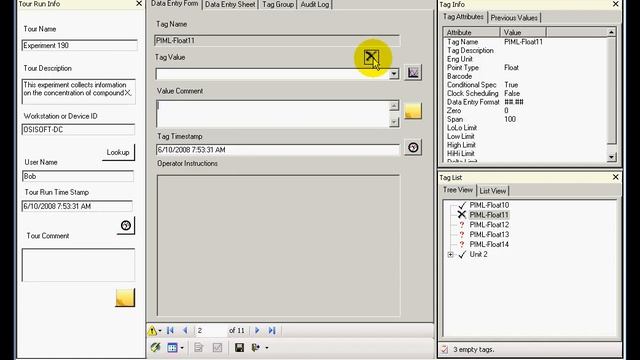Image resolution: width=640 pixels, height=360 pixels.
Task: Click the Tour Comment text box
Action: [x=78, y=265]
